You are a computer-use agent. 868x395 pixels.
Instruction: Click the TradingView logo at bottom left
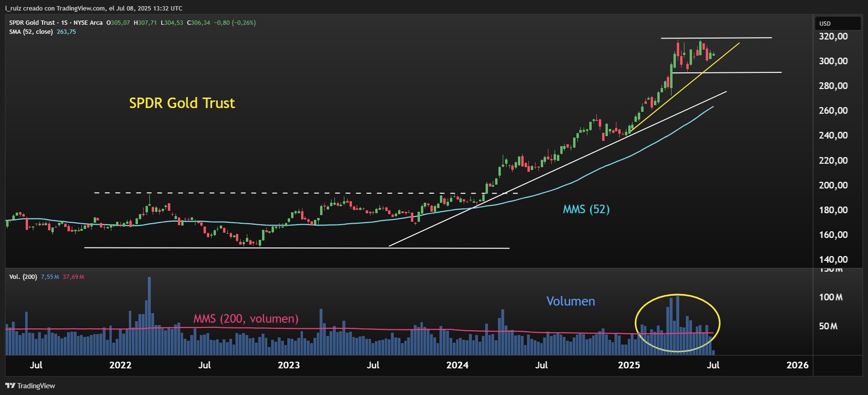click(x=30, y=385)
